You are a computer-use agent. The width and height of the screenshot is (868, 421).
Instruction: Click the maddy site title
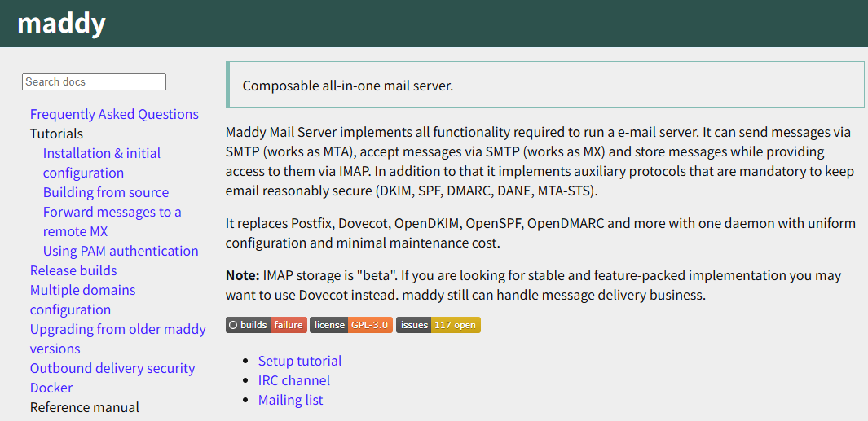pos(61,24)
